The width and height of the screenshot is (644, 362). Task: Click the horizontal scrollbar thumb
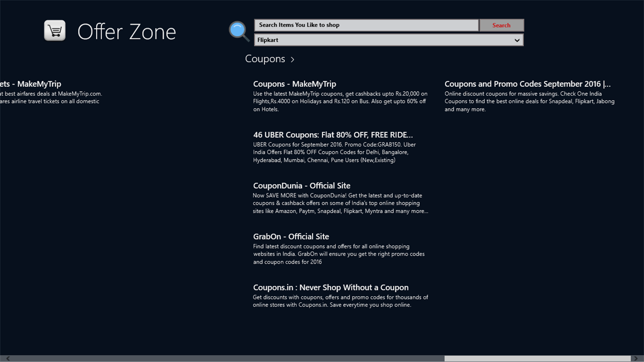click(538, 358)
